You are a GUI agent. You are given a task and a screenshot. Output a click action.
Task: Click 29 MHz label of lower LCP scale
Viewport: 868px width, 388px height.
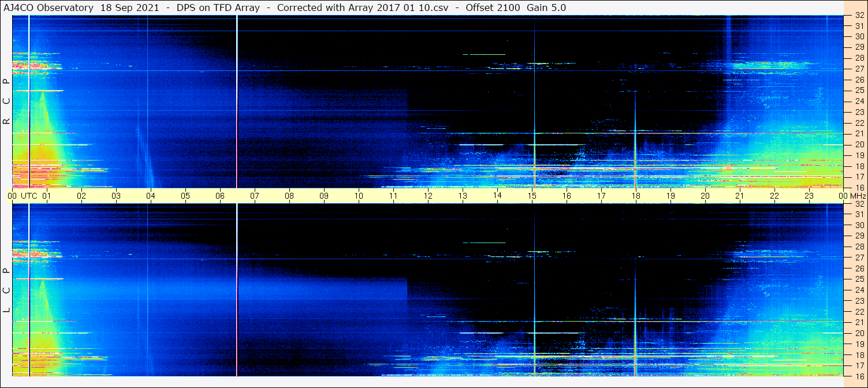[859, 236]
